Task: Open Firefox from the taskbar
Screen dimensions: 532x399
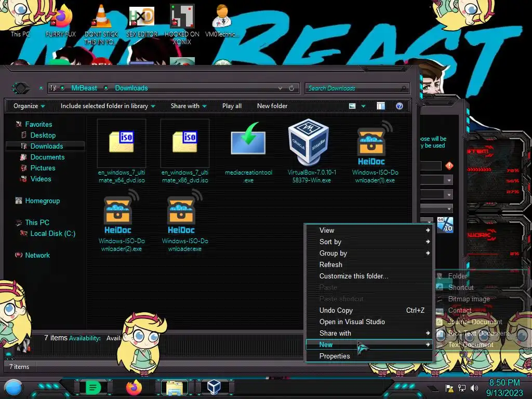Action: tap(134, 388)
